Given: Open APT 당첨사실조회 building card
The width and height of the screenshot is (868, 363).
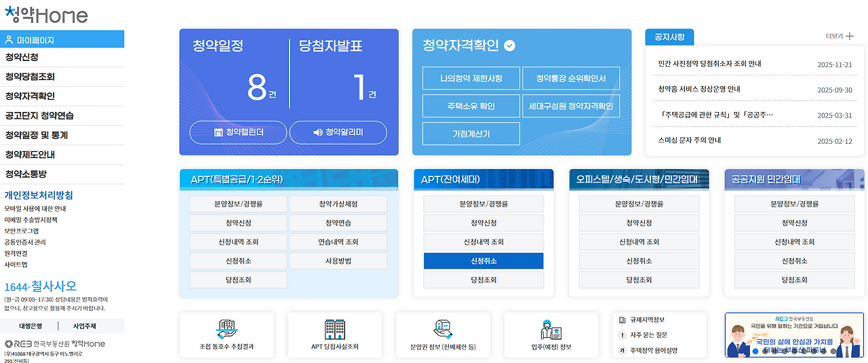Looking at the screenshot, I should point(335,335).
